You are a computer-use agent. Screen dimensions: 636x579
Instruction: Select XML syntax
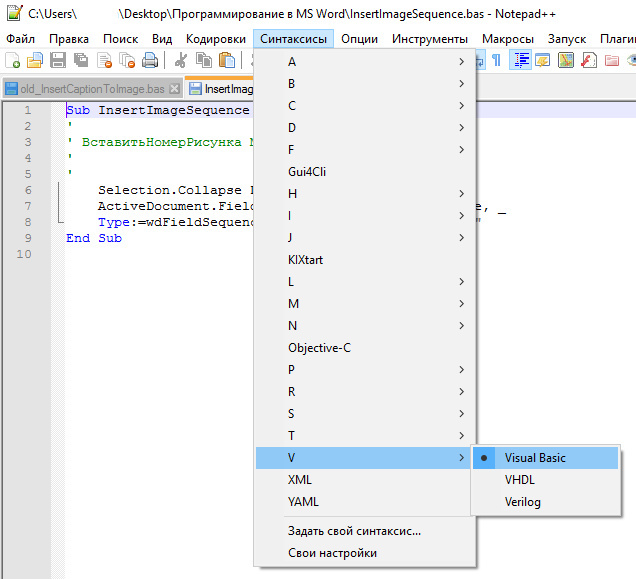click(364, 480)
